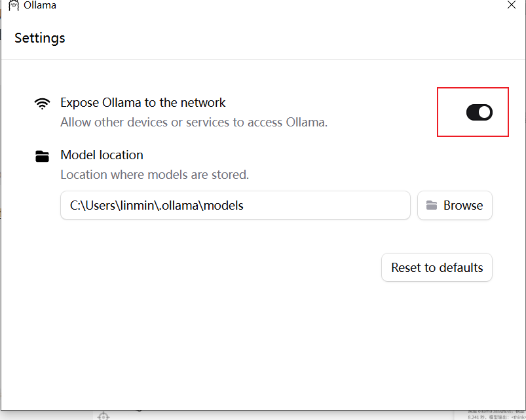Click 'Location where models are stored.' text
Image resolution: width=526 pixels, height=420 pixels.
pos(155,174)
